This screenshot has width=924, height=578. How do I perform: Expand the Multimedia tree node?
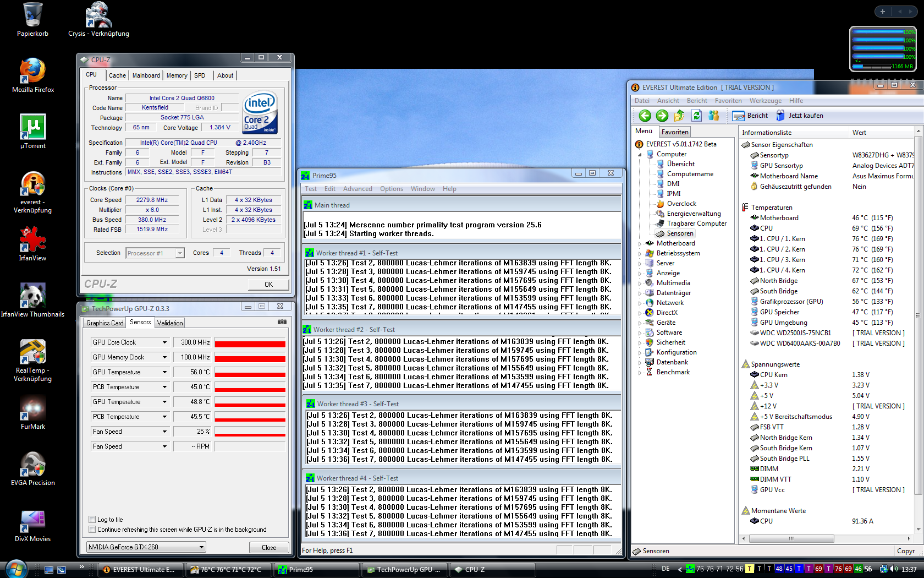click(x=640, y=283)
